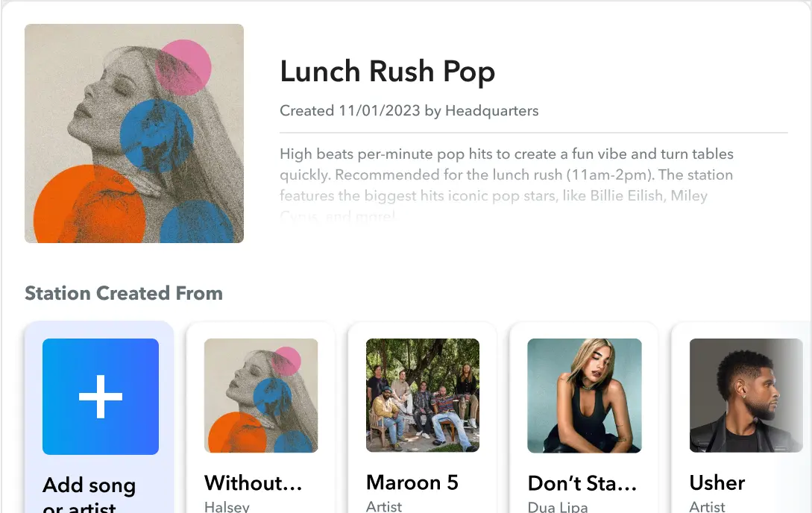This screenshot has height=513, width=812.
Task: Click the "Lunch Rush Pop" station title
Action: [387, 72]
